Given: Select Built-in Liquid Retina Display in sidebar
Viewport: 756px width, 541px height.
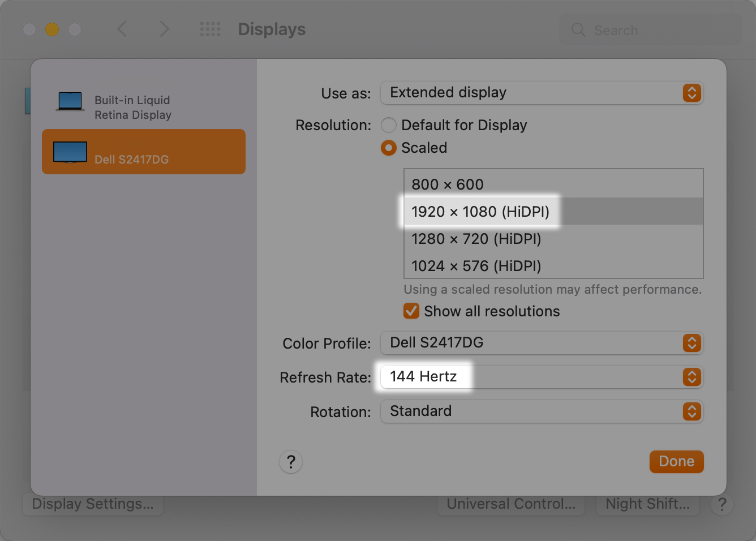Looking at the screenshot, I should [144, 107].
